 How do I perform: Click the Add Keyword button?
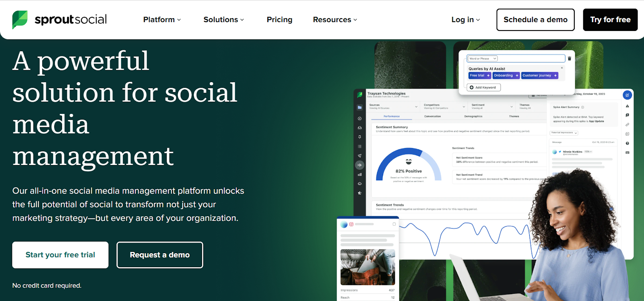tap(483, 87)
